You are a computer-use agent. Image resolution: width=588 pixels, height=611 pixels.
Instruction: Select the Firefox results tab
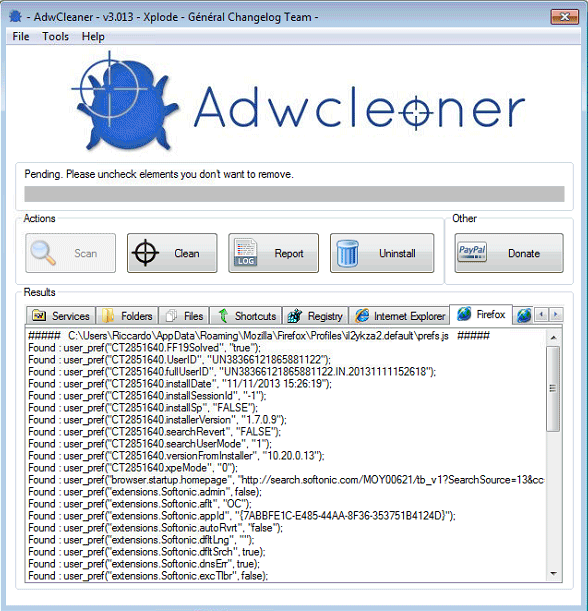point(481,314)
